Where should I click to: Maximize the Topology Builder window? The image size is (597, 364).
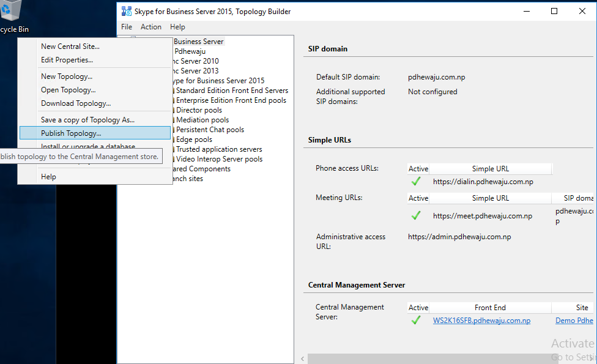[x=554, y=11]
